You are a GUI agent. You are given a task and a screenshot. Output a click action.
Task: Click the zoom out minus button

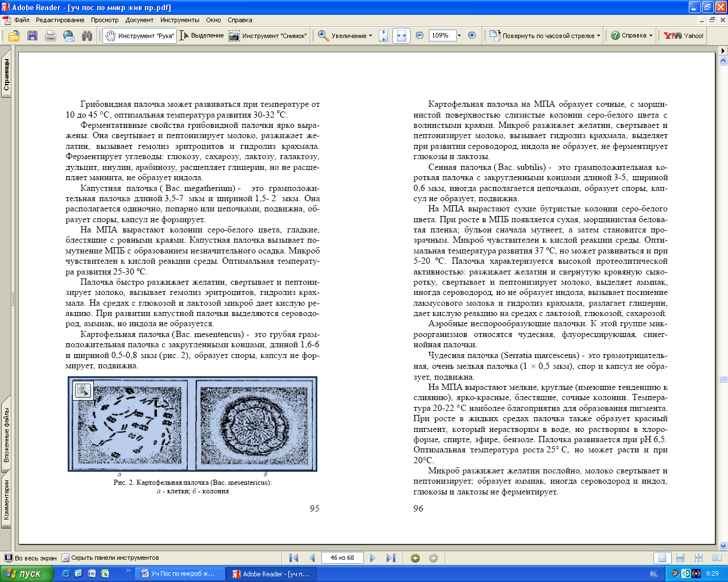pos(420,35)
